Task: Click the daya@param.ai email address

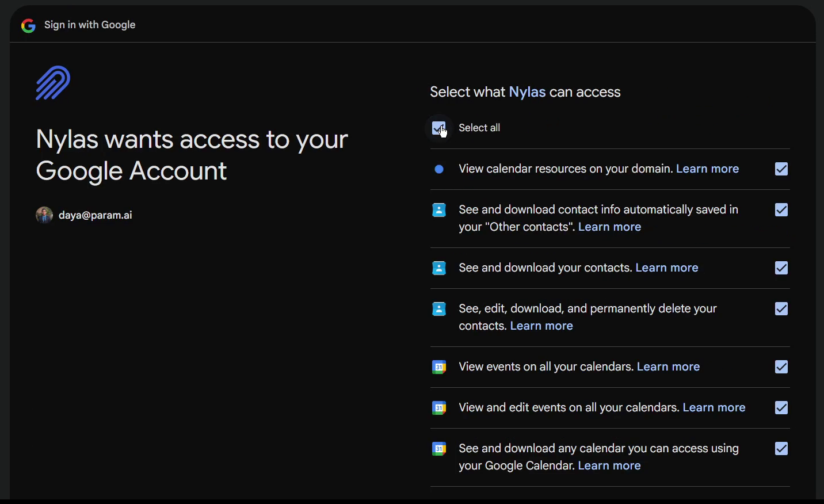Action: coord(96,216)
